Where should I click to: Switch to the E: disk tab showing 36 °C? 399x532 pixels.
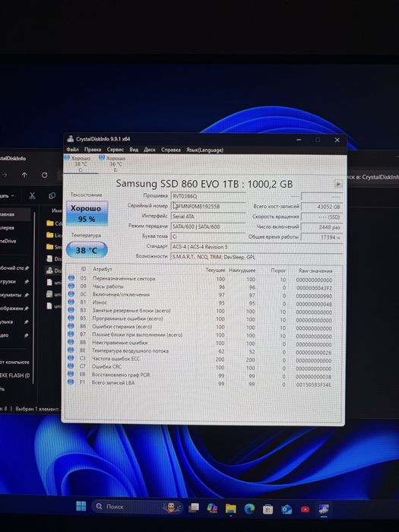coord(116,164)
